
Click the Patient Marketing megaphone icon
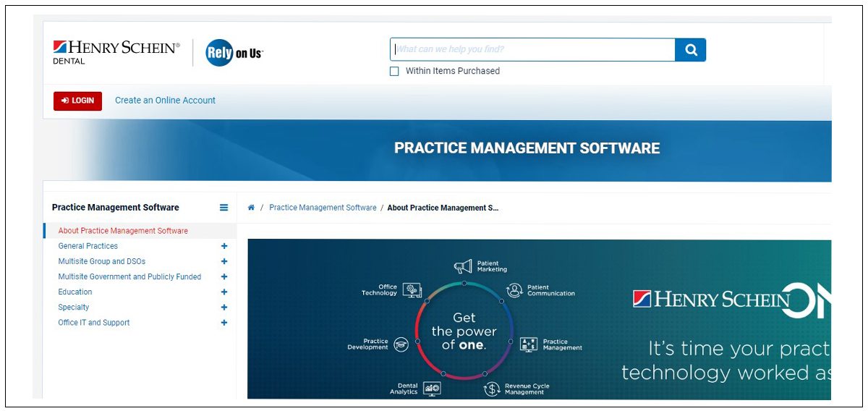(x=463, y=266)
